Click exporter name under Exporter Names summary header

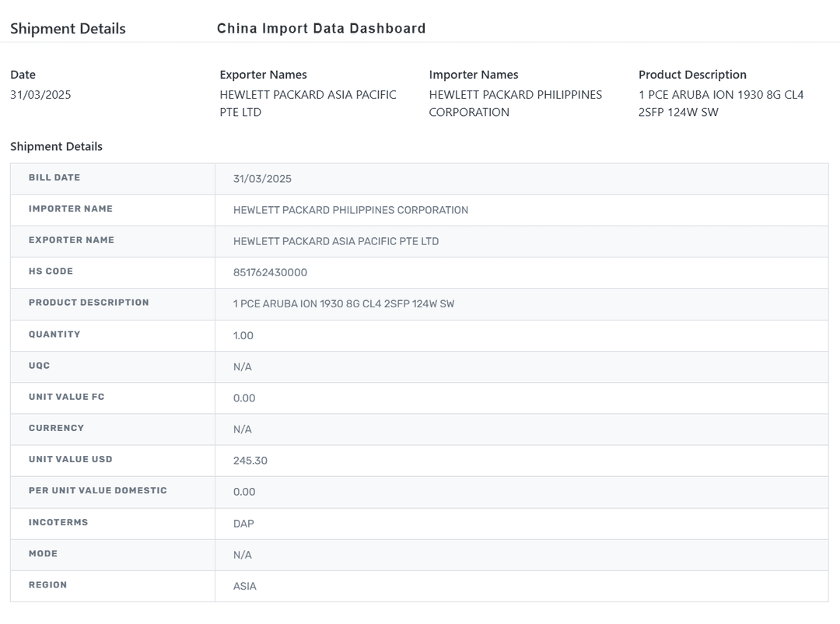tap(307, 103)
